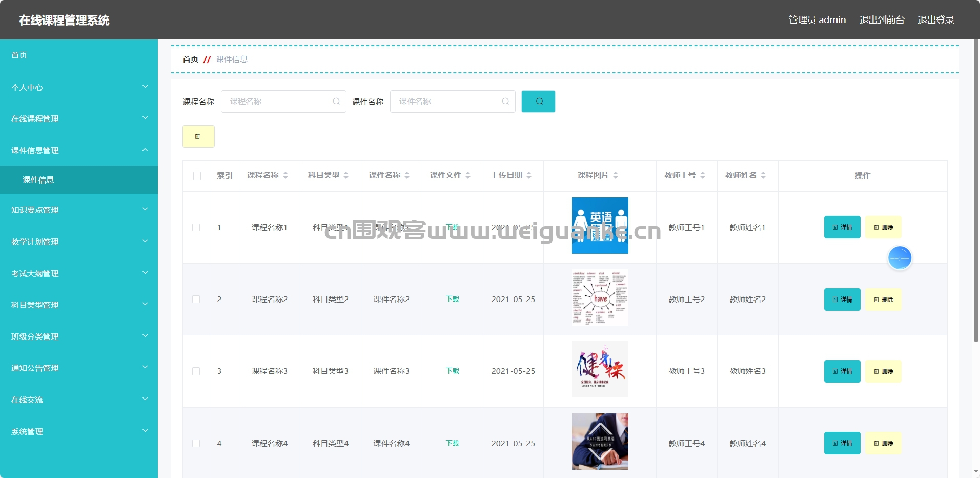
Task: Focus the 课件名称 search input
Action: tap(453, 102)
